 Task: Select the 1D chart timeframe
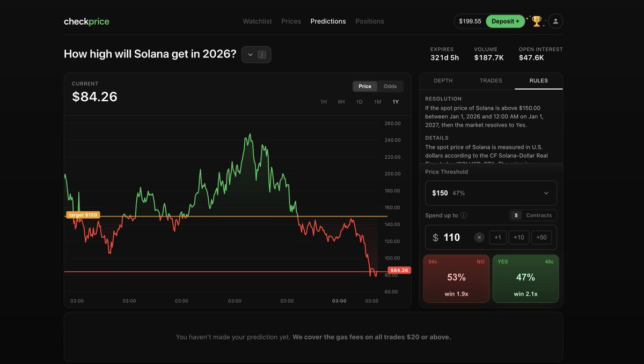360,102
